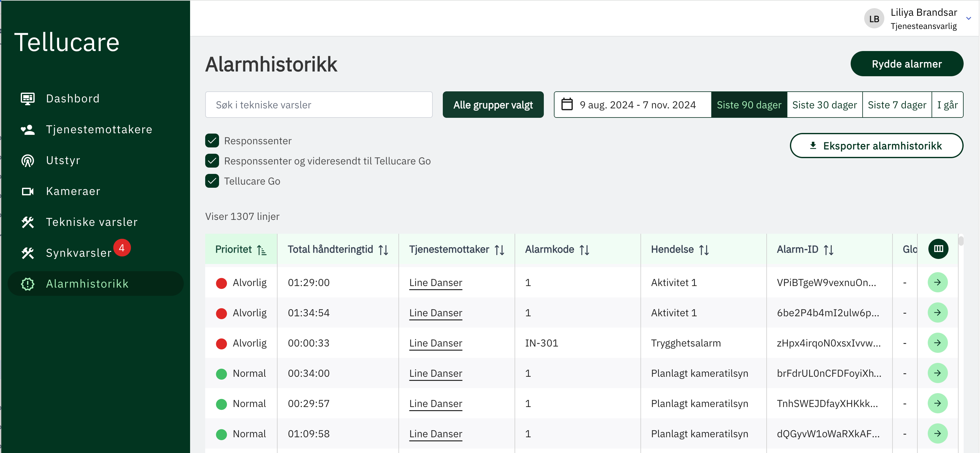Image resolution: width=980 pixels, height=453 pixels.
Task: Open the Alle grupper valgt group selector
Action: [493, 105]
